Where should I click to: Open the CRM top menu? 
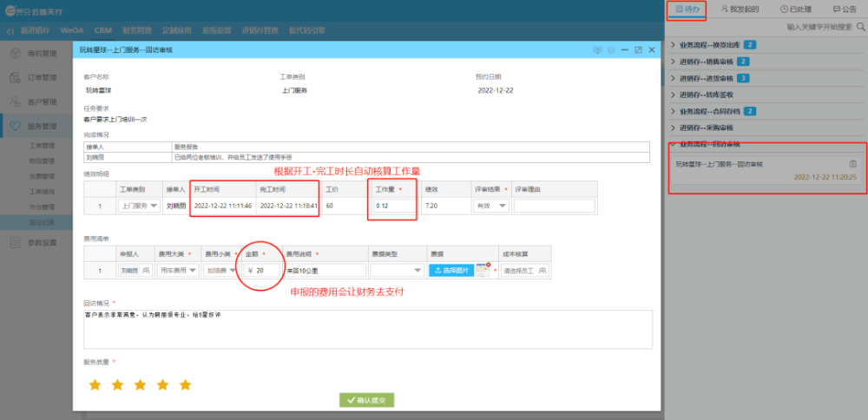pos(103,31)
